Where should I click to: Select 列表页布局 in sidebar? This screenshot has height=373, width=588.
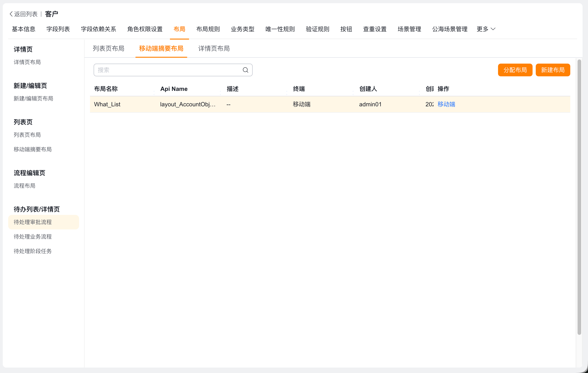point(27,135)
